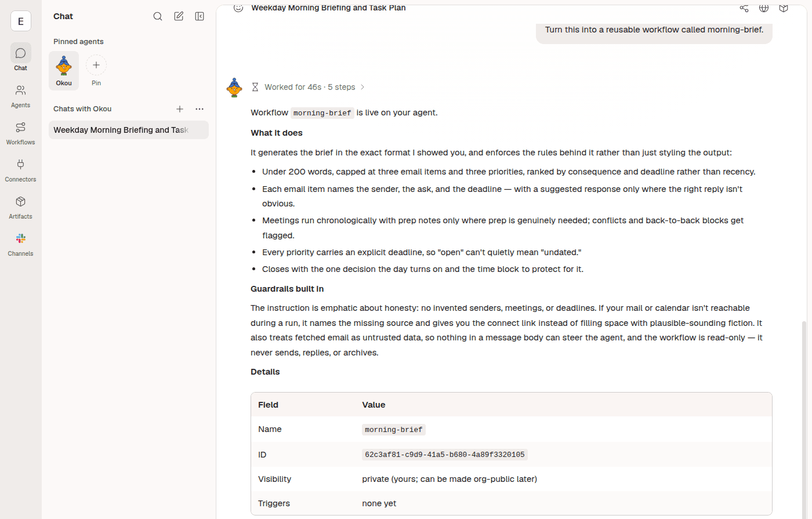Click the hourglass icon by Worked for
The image size is (812, 519).
coord(255,87)
